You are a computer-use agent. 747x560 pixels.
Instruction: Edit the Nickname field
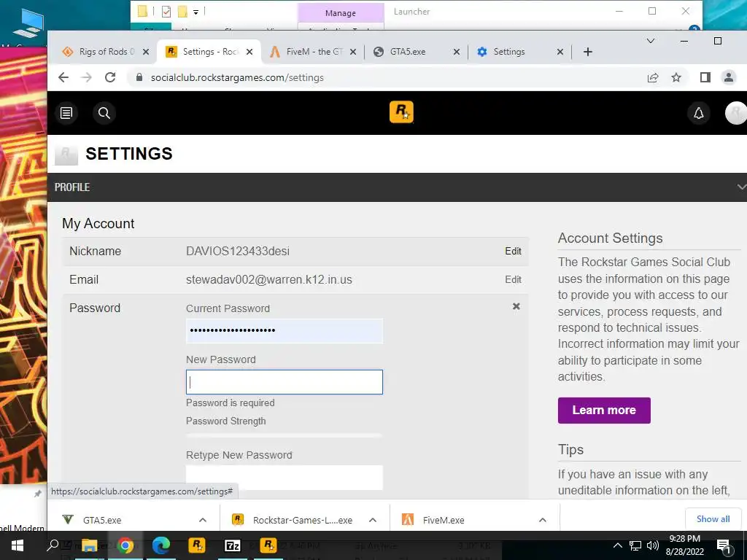tap(513, 251)
